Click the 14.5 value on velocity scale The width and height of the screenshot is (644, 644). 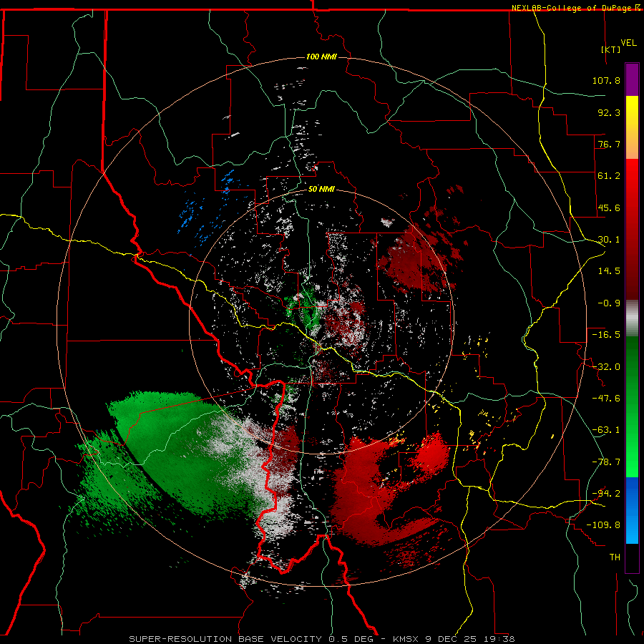coord(609,271)
